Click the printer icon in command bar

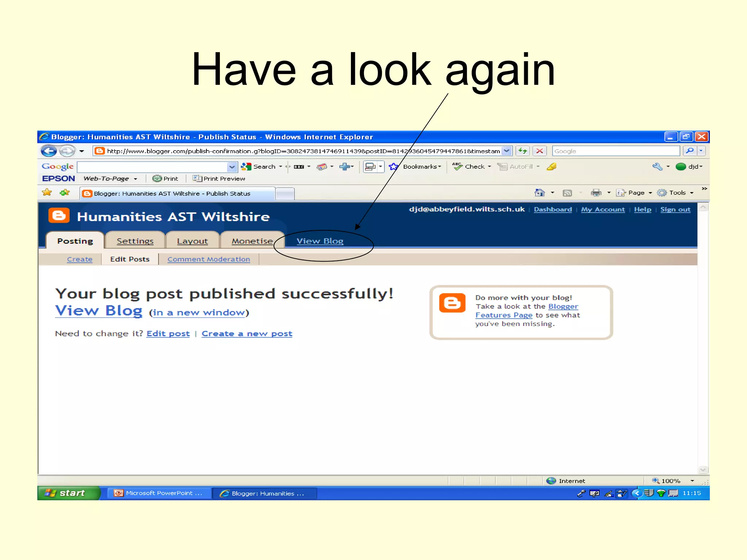[596, 192]
